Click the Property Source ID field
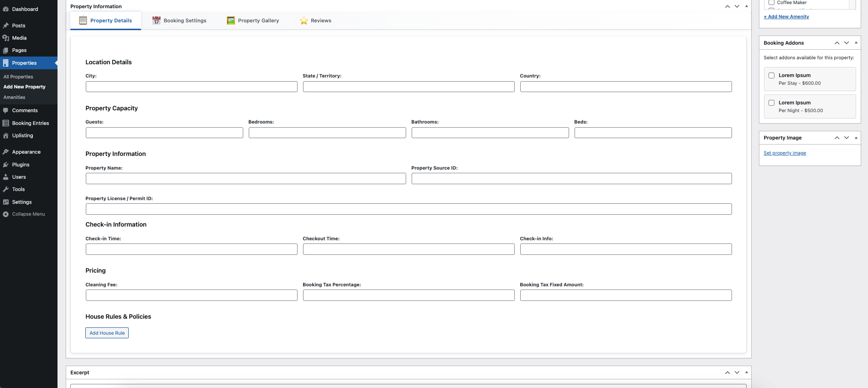 572,179
